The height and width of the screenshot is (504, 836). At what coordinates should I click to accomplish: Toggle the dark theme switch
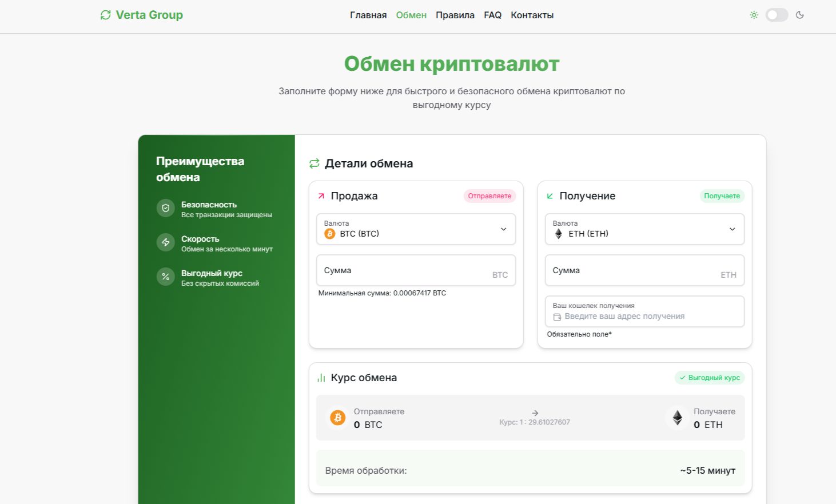tap(777, 15)
